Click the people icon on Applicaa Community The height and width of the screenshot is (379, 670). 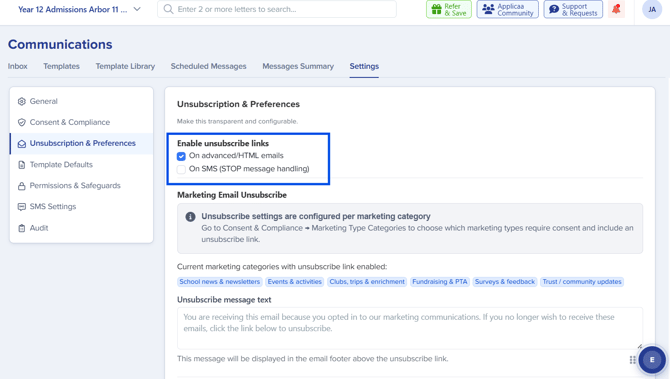pyautogui.click(x=488, y=9)
